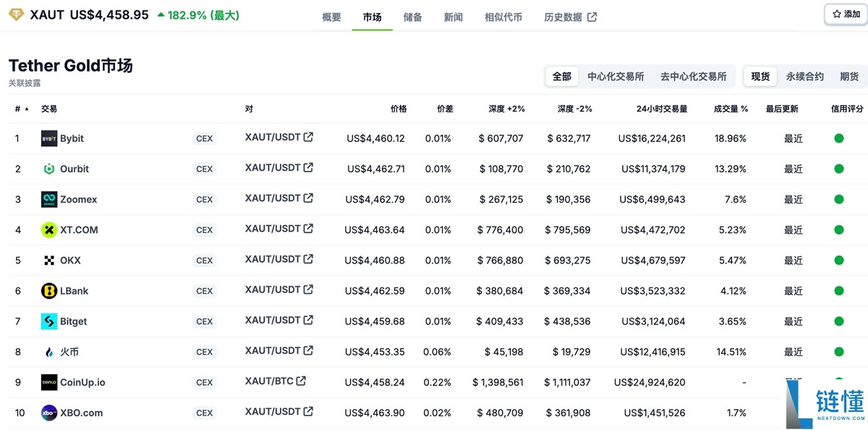Screen dimensions: 868x430
Task: Click Zoomex 最近 last updated cell
Action: 793,199
